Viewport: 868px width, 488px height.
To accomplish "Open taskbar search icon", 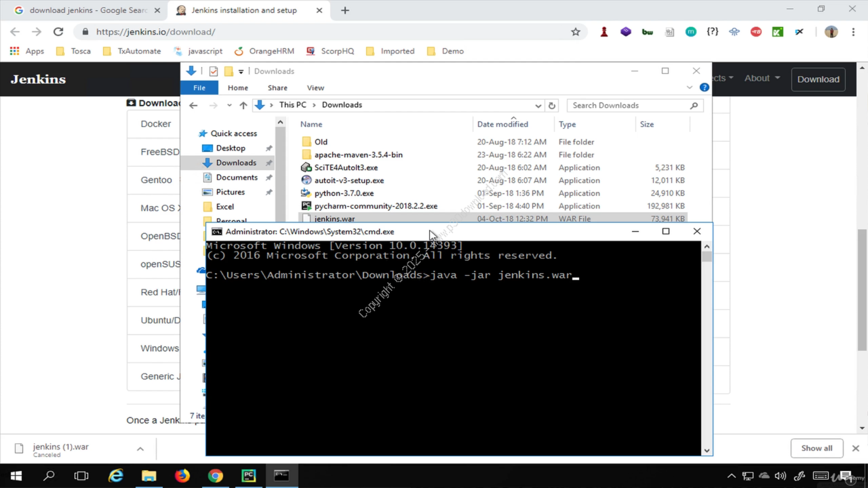I will point(49,476).
